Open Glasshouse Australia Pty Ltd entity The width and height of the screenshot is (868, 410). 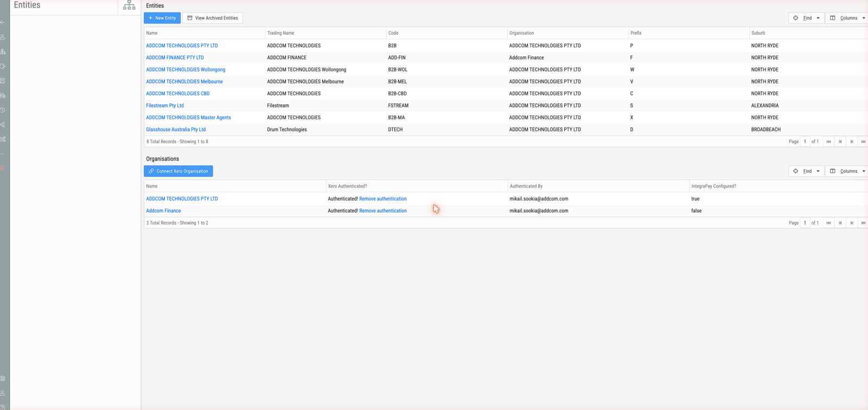click(x=176, y=129)
